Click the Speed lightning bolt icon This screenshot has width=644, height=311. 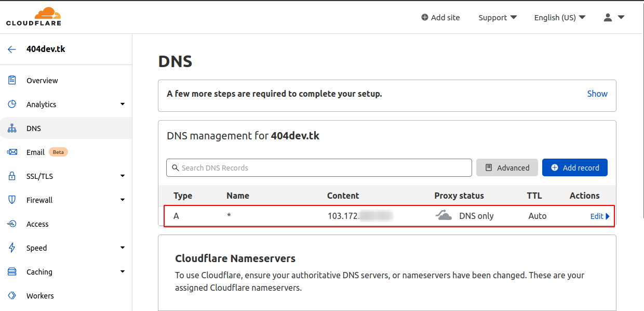pos(12,248)
